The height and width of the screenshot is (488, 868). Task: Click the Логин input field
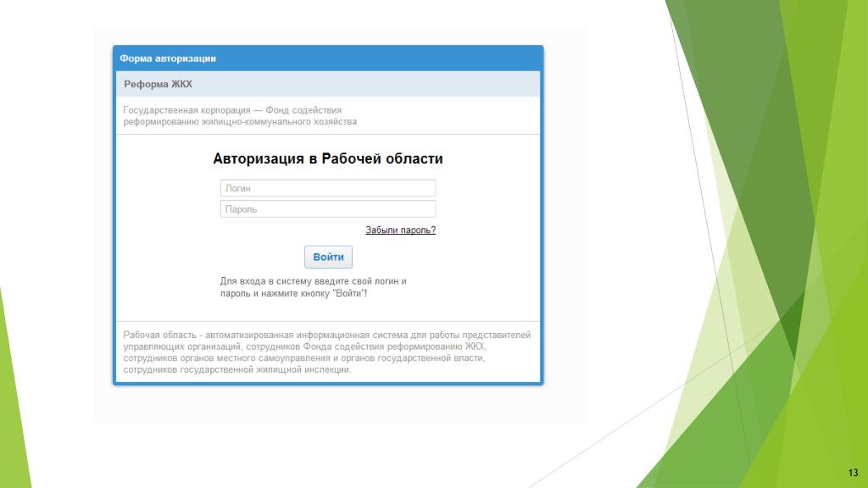point(328,188)
